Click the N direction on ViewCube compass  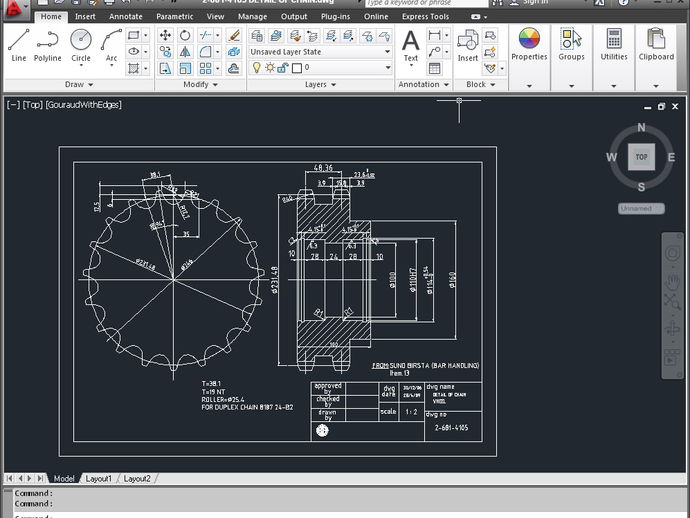pyautogui.click(x=642, y=128)
